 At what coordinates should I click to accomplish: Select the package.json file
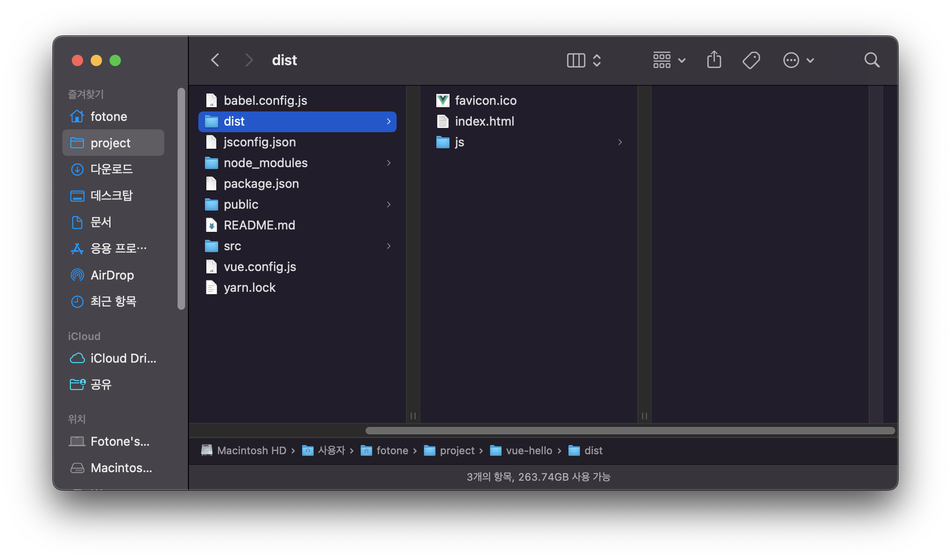[297, 184]
